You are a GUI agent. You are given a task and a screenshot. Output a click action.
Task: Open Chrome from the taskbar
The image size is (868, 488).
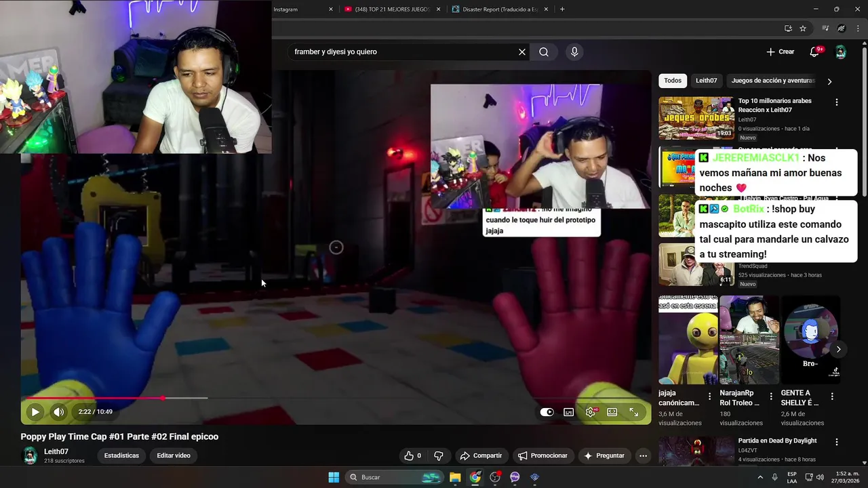pos(475,477)
